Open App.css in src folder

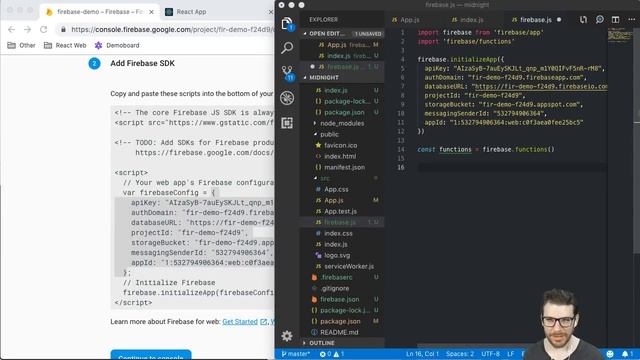[336, 189]
